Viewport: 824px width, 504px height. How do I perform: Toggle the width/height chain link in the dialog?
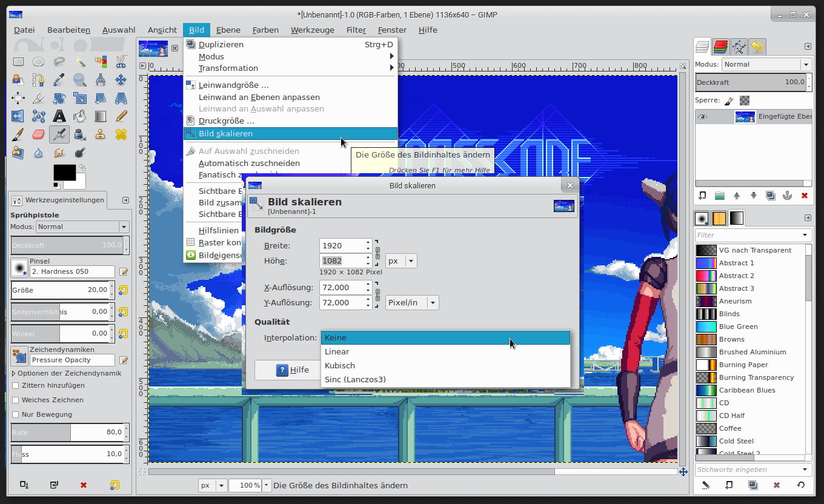coord(377,253)
